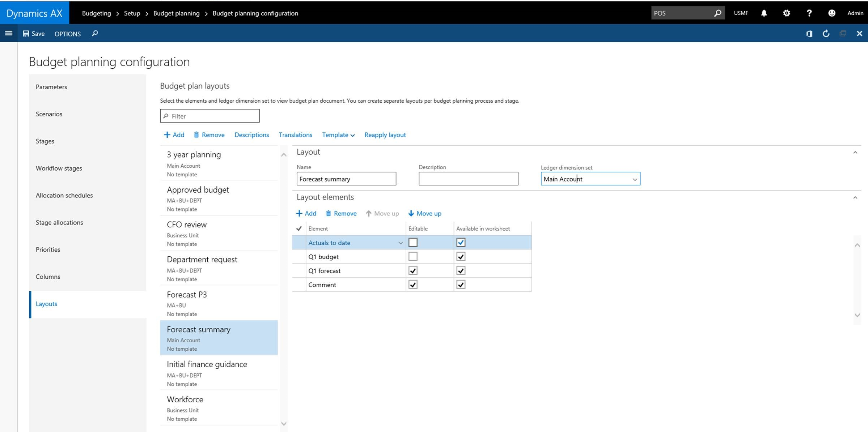Click the Save button
Screen dimensions: 868x432
pyautogui.click(x=34, y=34)
